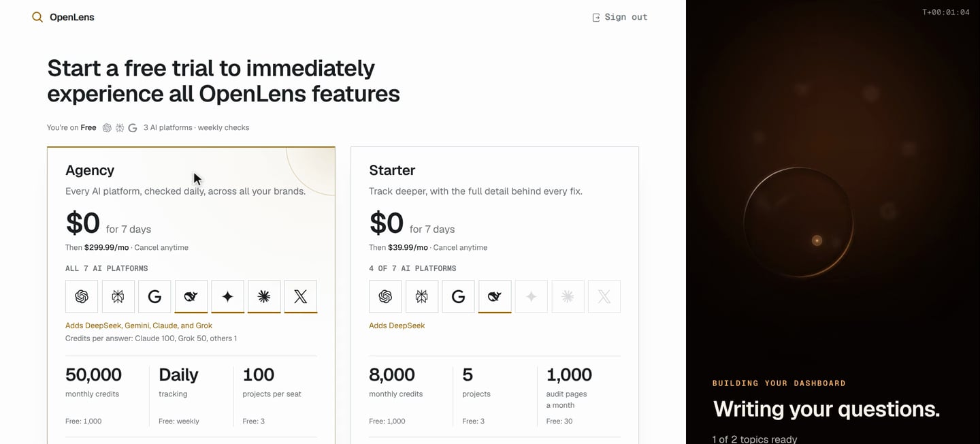Click the 'Writing your questions.' heading
Viewport: 980px width, 444px height.
click(826, 409)
